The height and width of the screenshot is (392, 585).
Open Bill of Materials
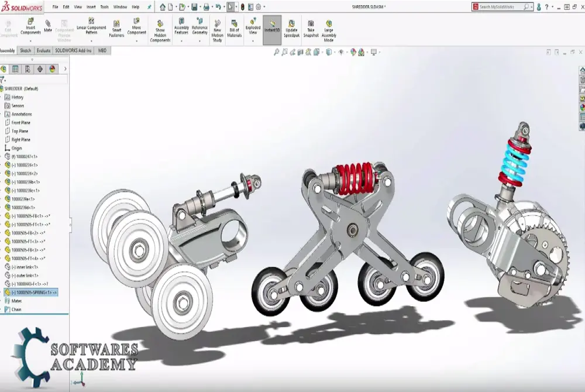click(x=235, y=29)
